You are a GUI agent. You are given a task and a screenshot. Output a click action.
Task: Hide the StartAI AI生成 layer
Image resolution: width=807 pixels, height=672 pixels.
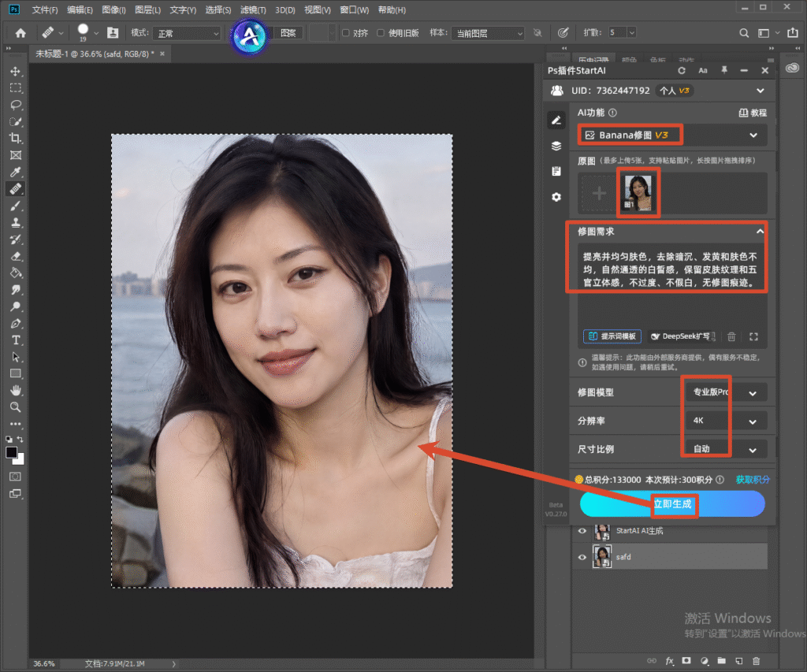(x=582, y=531)
